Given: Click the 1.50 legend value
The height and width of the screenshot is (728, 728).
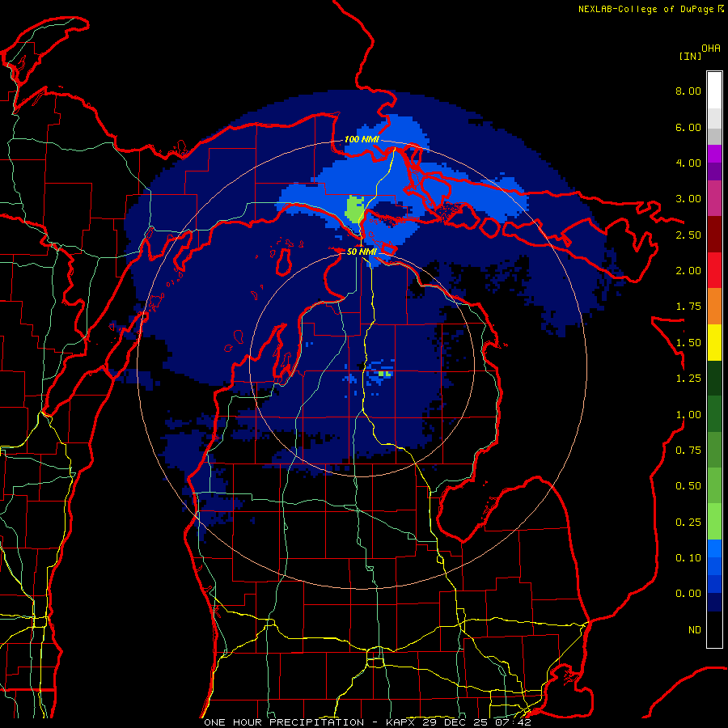Looking at the screenshot, I should click(x=688, y=343).
